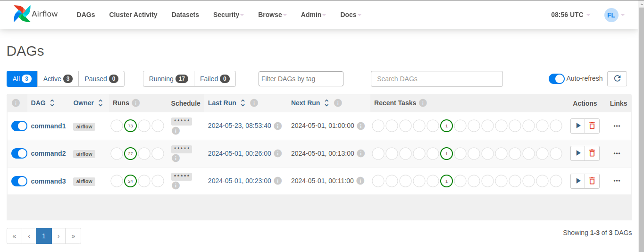This screenshot has height=252, width=644.
Task: Click the refresh icon button
Action: click(x=617, y=79)
